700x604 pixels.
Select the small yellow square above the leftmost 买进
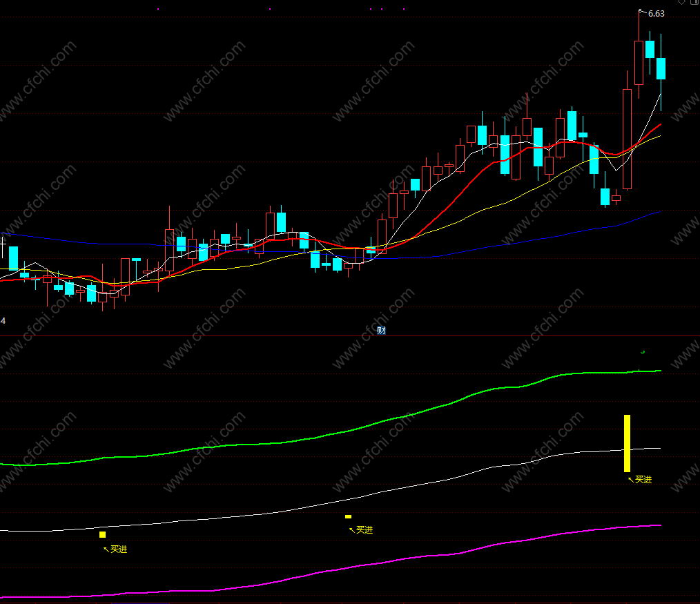pyautogui.click(x=102, y=535)
